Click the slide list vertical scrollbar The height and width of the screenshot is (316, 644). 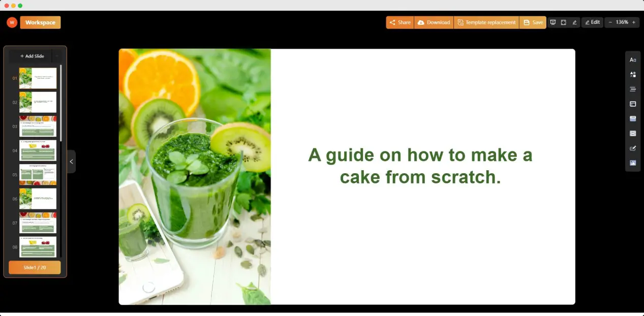[61, 103]
